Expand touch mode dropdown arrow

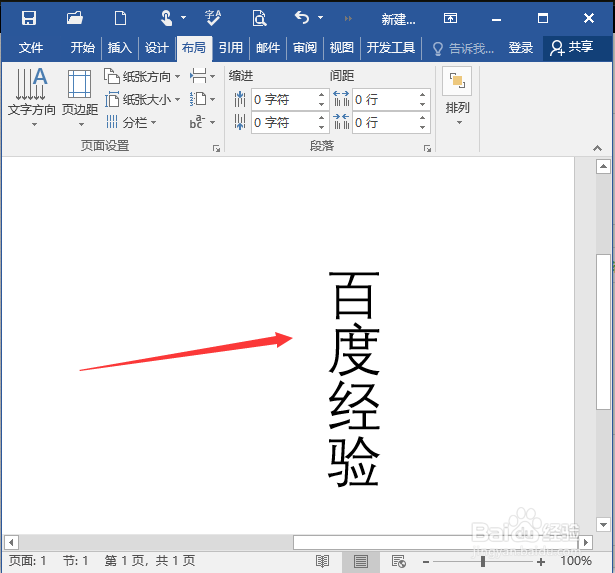coord(184,18)
